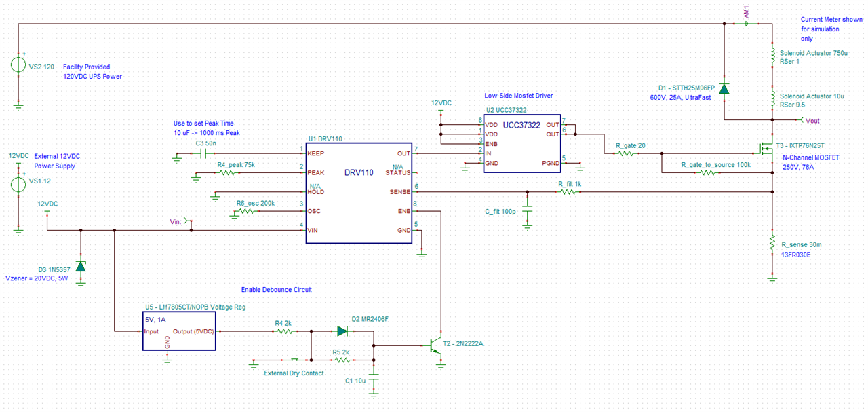
Task: Select the R_filt 1k resistor symbol
Action: point(568,192)
